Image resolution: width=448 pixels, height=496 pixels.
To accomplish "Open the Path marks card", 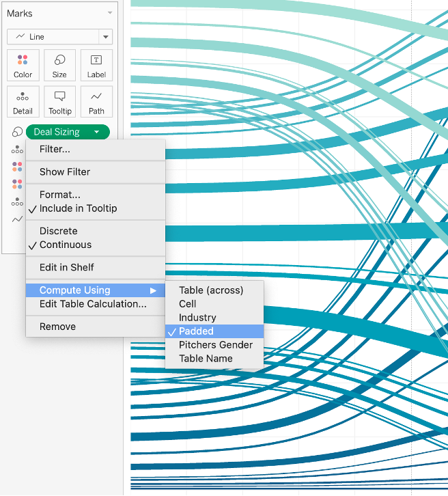I will 96,102.
